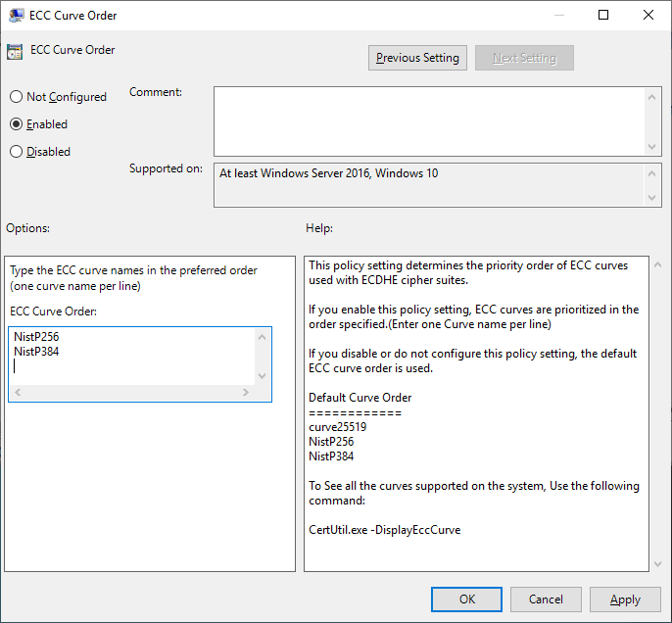Close the ECC Curve Order window
The image size is (672, 623).
[648, 15]
